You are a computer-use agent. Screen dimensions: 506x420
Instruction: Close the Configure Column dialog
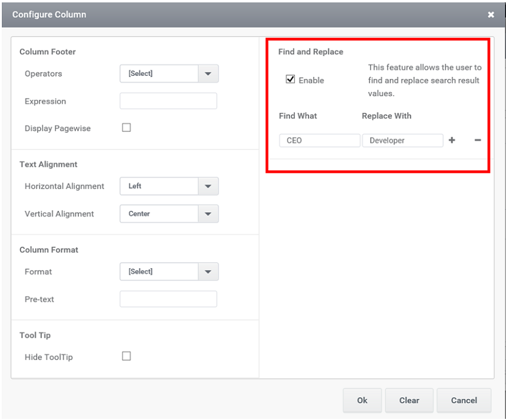[491, 15]
